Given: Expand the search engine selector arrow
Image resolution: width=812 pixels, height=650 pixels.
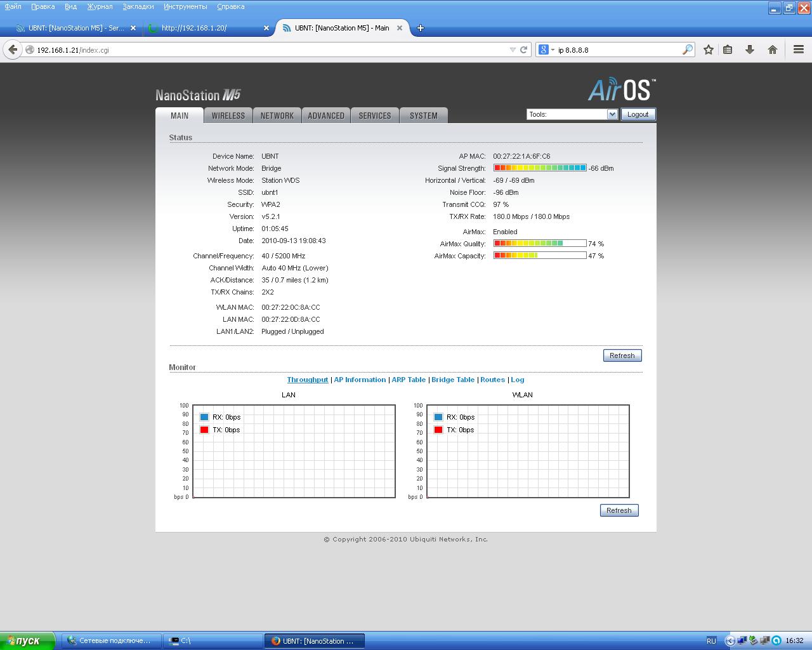Looking at the screenshot, I should click(x=553, y=50).
